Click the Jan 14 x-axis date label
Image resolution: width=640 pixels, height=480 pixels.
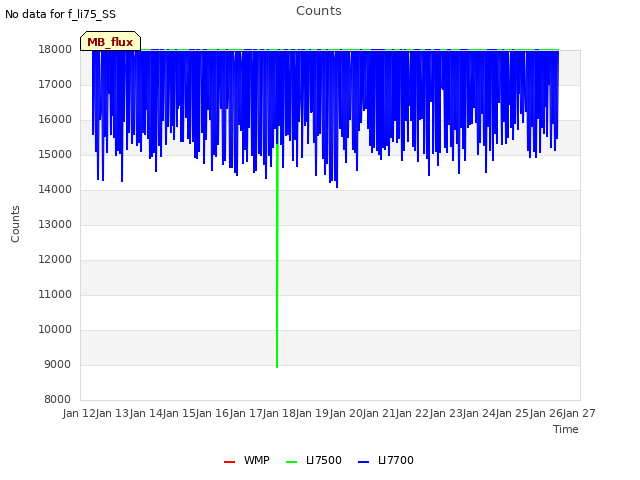(146, 413)
